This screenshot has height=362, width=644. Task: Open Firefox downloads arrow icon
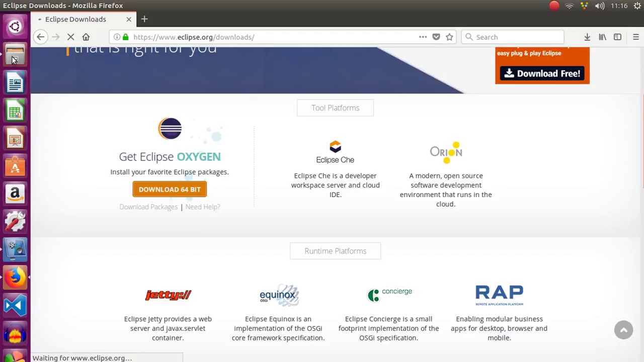tap(587, 37)
